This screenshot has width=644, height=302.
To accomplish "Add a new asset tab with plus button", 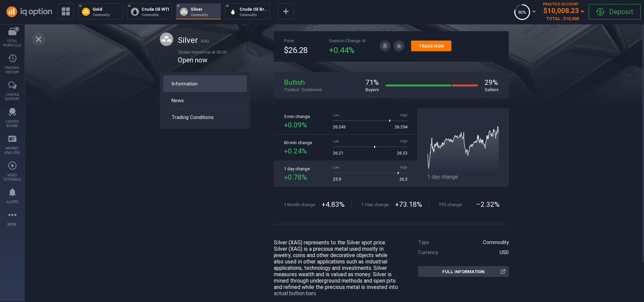I will click(286, 11).
